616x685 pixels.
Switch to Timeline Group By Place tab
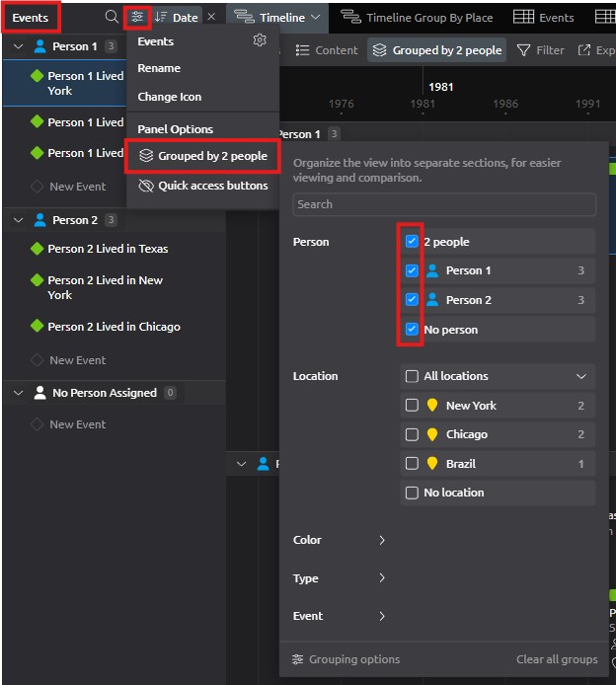(417, 18)
